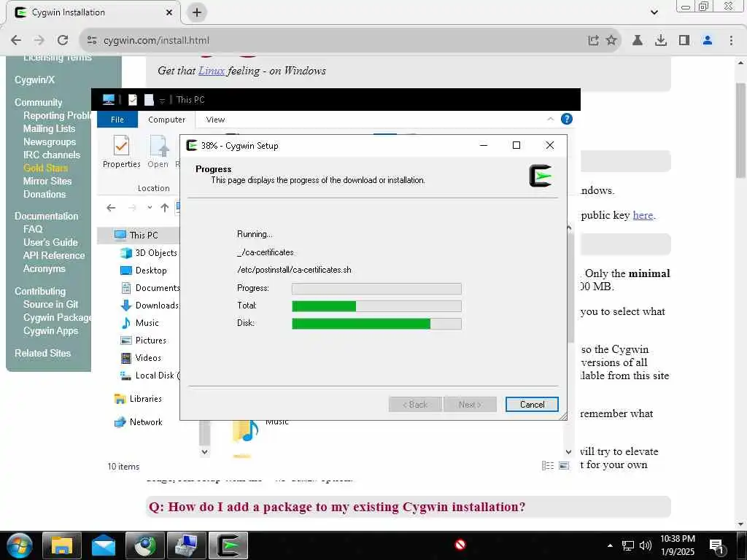Click Cancel in Cygwin Setup
747x560 pixels.
pos(532,404)
